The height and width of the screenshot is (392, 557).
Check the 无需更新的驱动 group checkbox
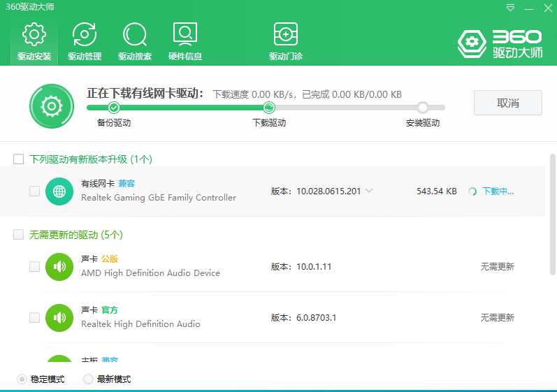[18, 234]
